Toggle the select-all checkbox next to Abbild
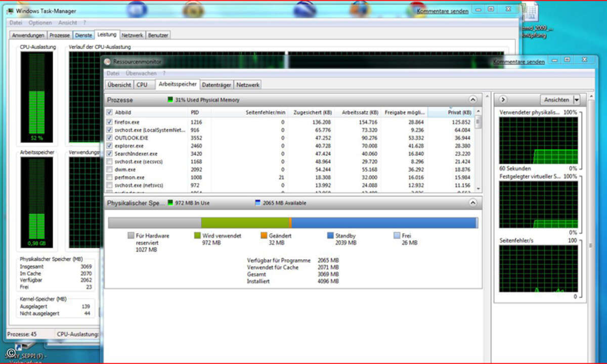Viewport: 607px width, 364px height. (110, 112)
